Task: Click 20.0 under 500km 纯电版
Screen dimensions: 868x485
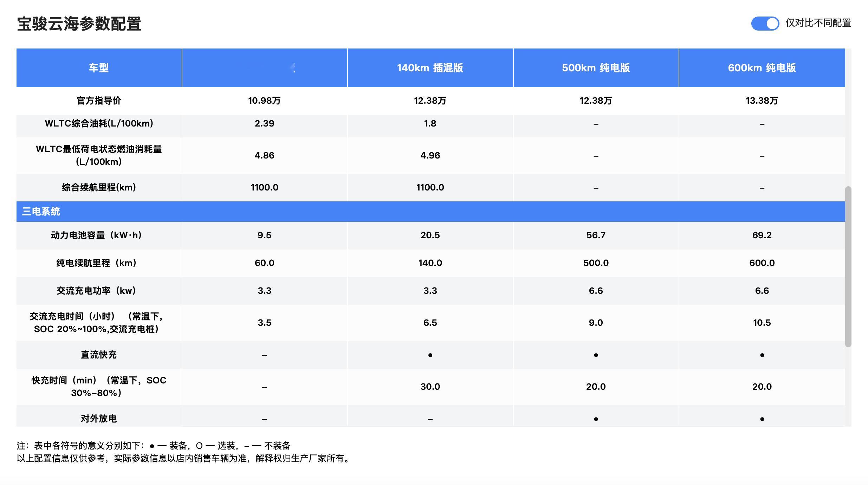Action: click(x=596, y=387)
